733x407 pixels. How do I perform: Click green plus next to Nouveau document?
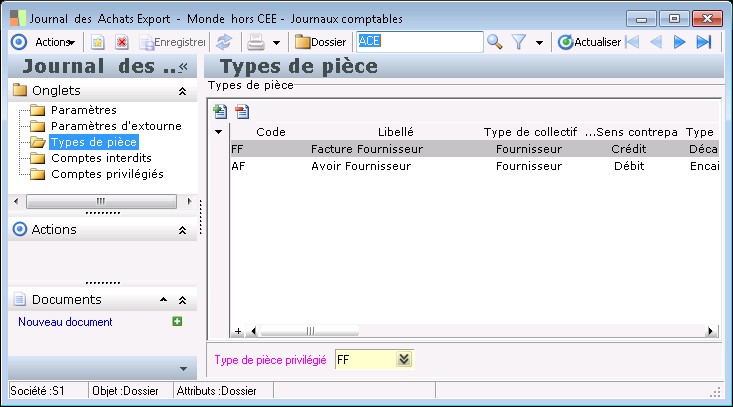(x=177, y=322)
